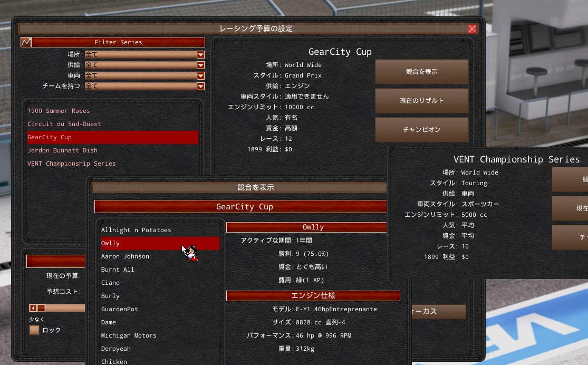Expand the 供給 filter dropdown
Image resolution: width=588 pixels, height=365 pixels.
click(200, 65)
